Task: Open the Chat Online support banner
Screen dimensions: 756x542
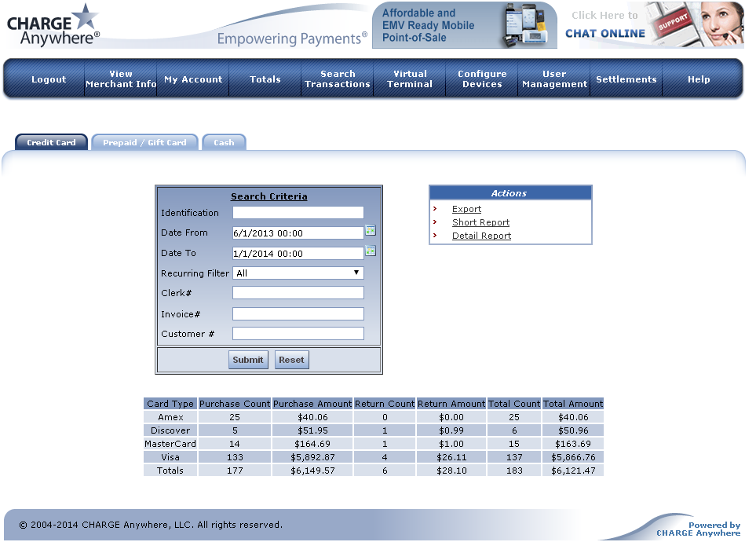Action: tap(653, 25)
